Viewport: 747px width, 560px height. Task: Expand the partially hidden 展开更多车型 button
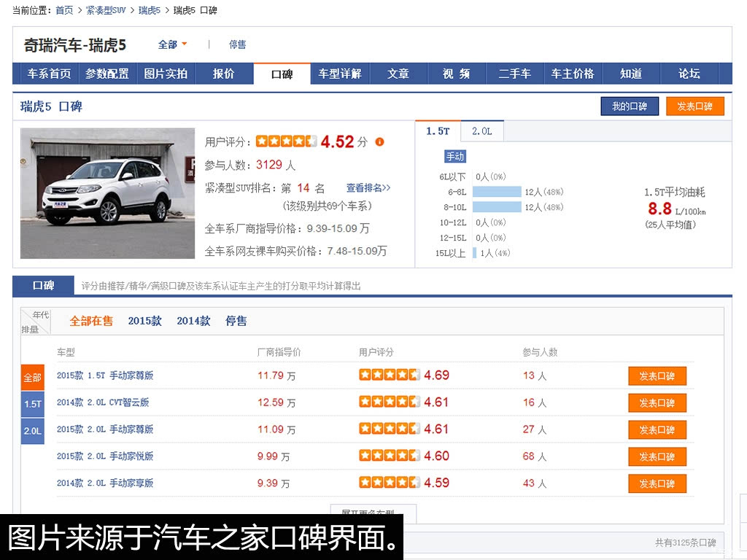pos(373,510)
